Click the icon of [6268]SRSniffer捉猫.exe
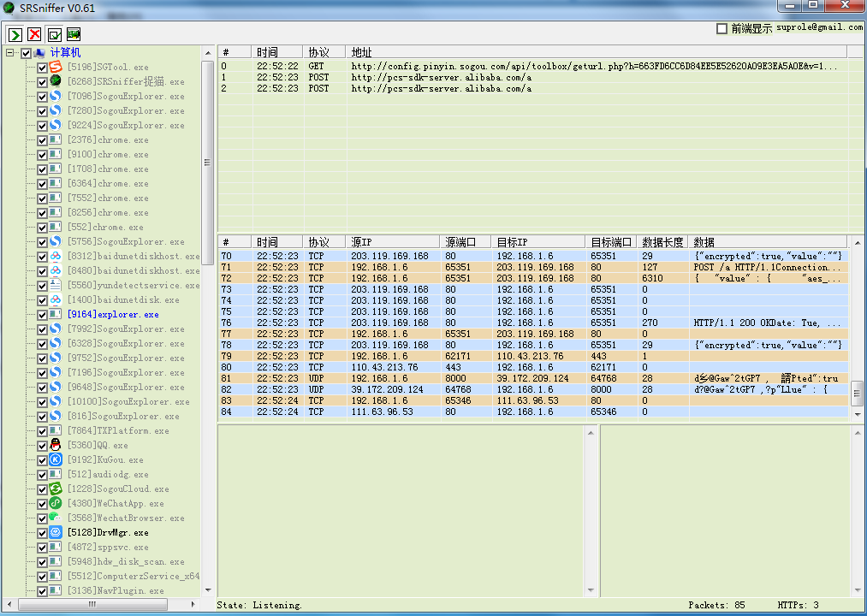 pos(56,81)
